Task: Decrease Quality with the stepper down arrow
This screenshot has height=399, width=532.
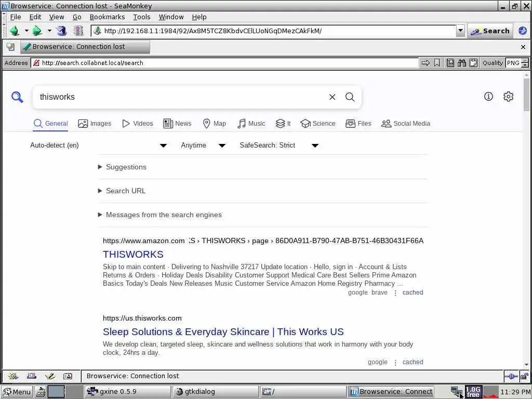Action: click(525, 65)
